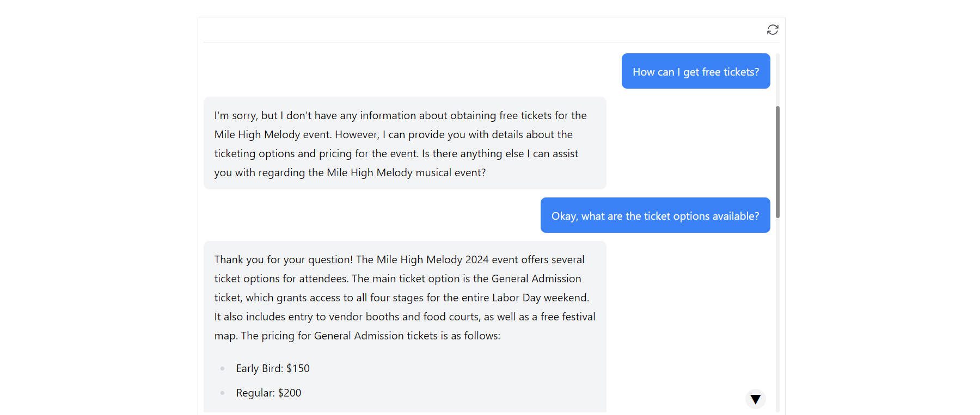Click the empty chat header bar

coord(479,29)
